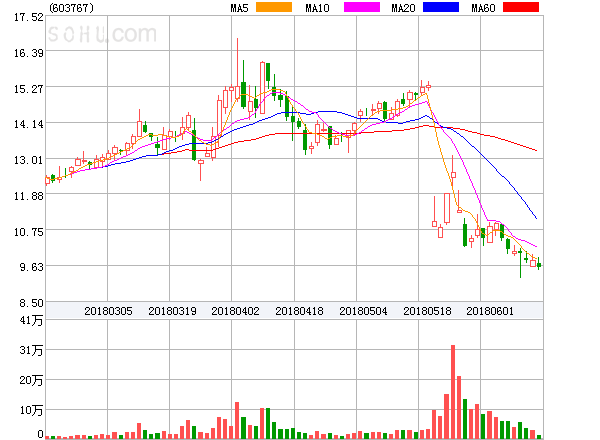Click the 13.01 price axis label
This screenshot has height=440, width=600.
[x=29, y=160]
